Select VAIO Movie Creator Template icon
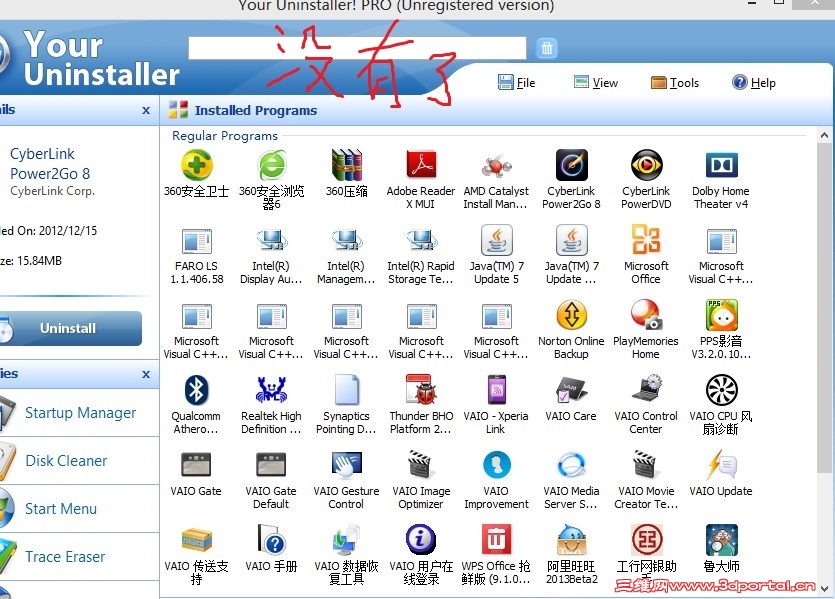The width and height of the screenshot is (835, 599). click(646, 465)
